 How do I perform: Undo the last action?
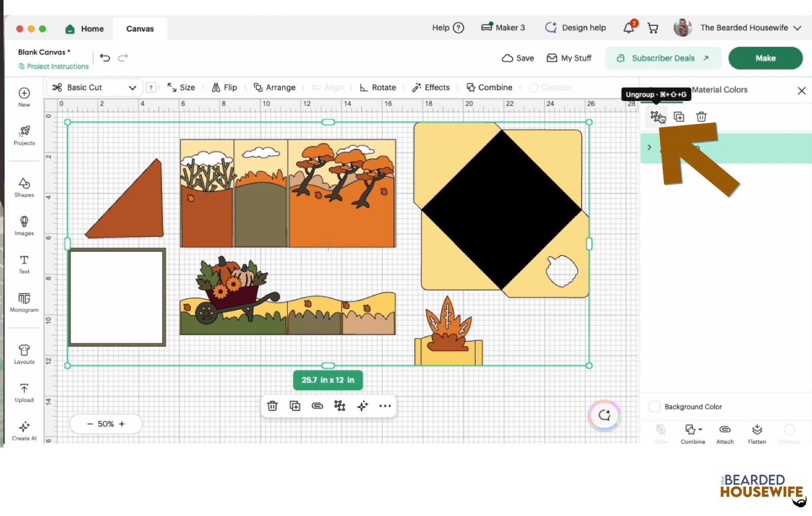[x=105, y=58]
